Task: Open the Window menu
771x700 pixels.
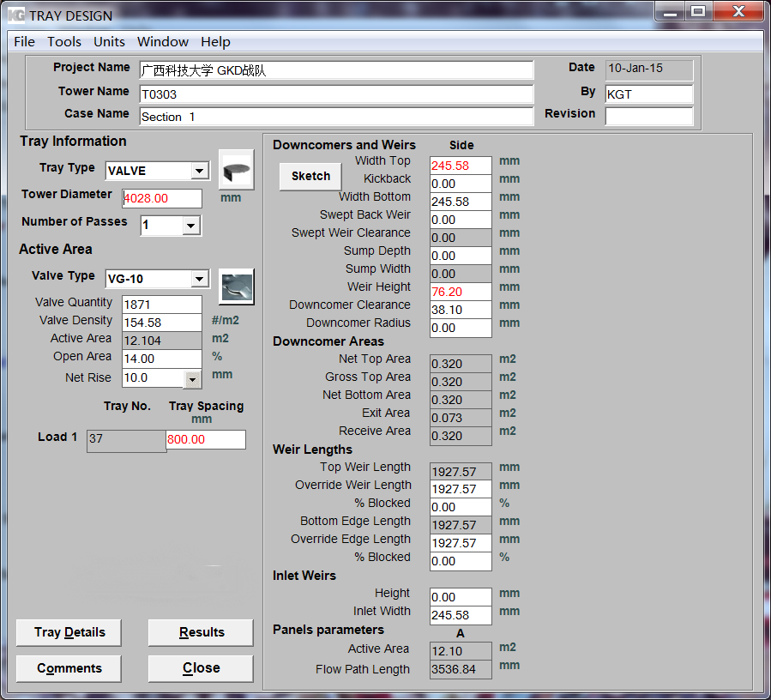Action: point(163,42)
